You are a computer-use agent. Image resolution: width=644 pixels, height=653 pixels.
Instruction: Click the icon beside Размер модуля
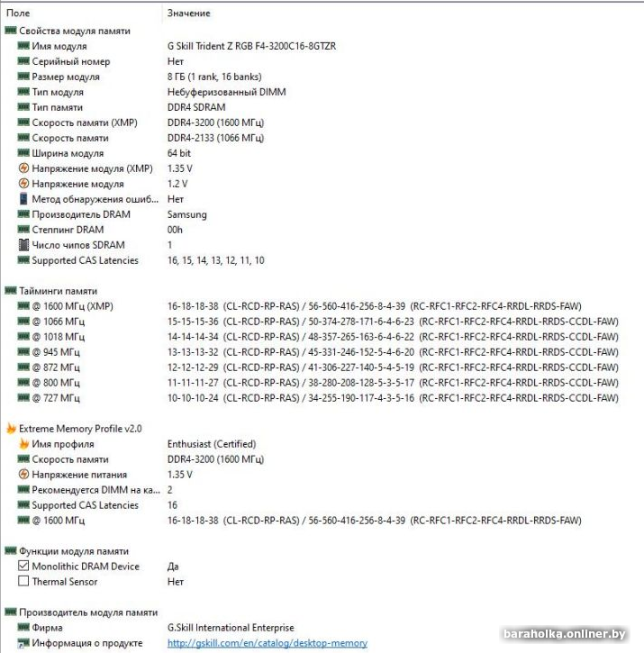(23, 77)
